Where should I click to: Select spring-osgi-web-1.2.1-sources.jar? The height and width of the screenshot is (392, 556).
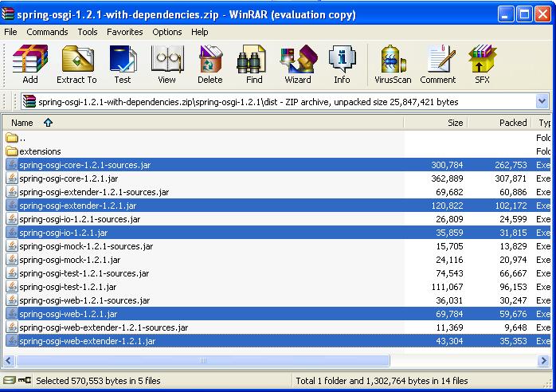tap(278, 300)
